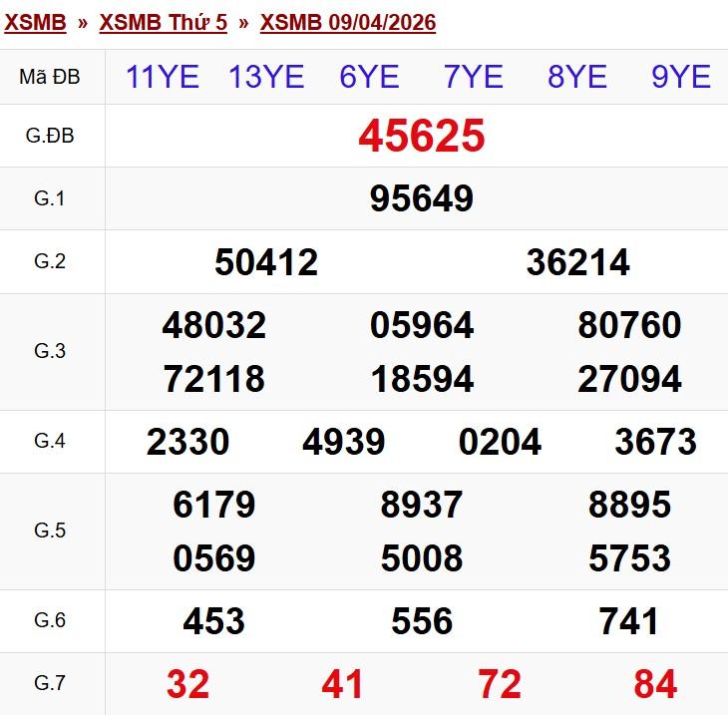Viewport: 728px width, 715px height.
Task: Select the 13YE special code
Action: [x=266, y=77]
